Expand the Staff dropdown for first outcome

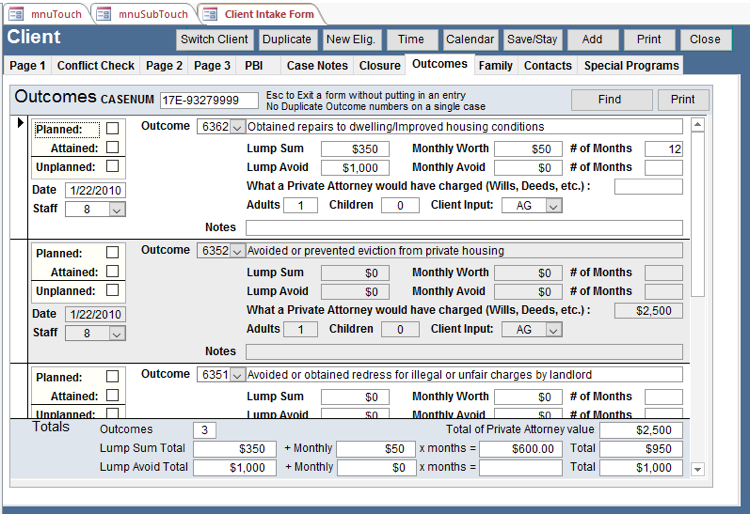[x=117, y=209]
